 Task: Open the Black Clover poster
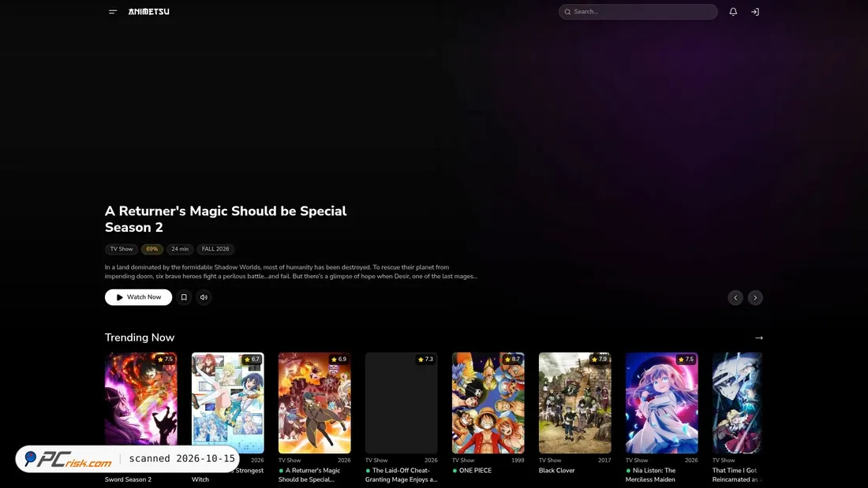pos(575,403)
